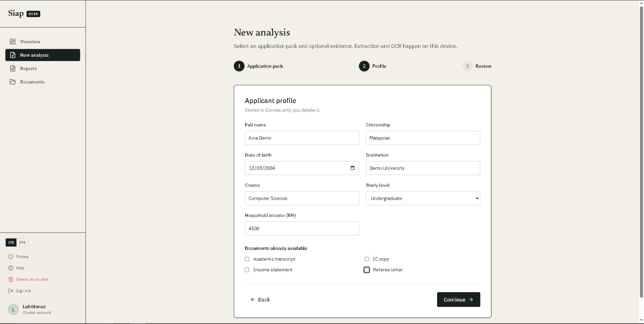
Task: Click the Income statement label
Action: click(x=272, y=270)
